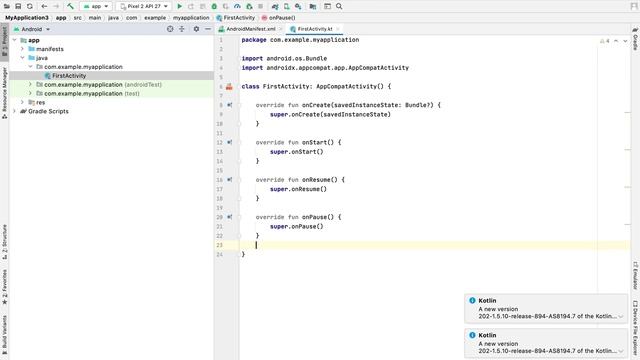This screenshot has height=360, width=640.
Task: Run the app with green play button
Action: pos(179,6)
